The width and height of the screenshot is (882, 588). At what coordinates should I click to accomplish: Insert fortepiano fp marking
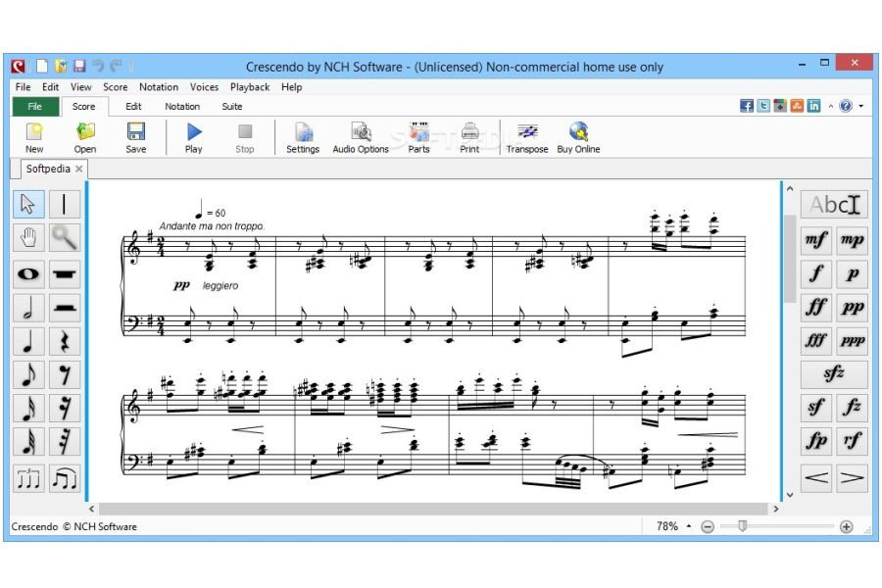(816, 441)
